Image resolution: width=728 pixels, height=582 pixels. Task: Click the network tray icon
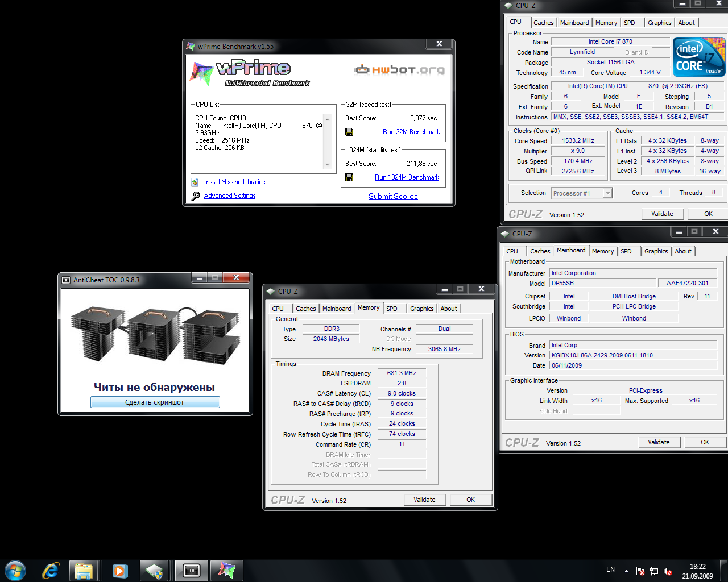654,571
